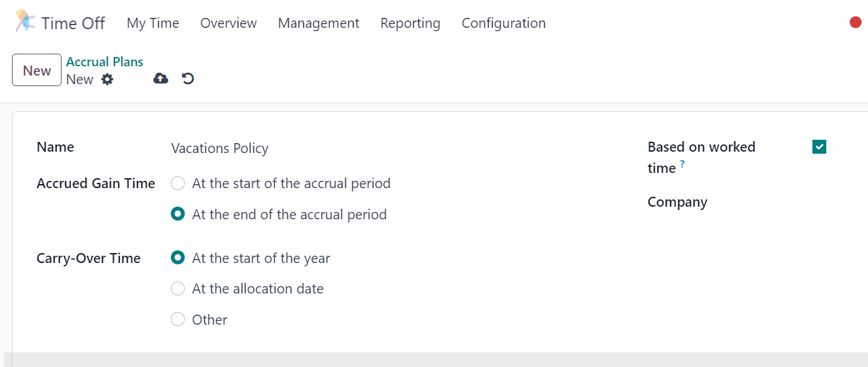Screen dimensions: 868x367
Task: Go back to Accrual Plans breadcrumb link
Action: [x=105, y=62]
